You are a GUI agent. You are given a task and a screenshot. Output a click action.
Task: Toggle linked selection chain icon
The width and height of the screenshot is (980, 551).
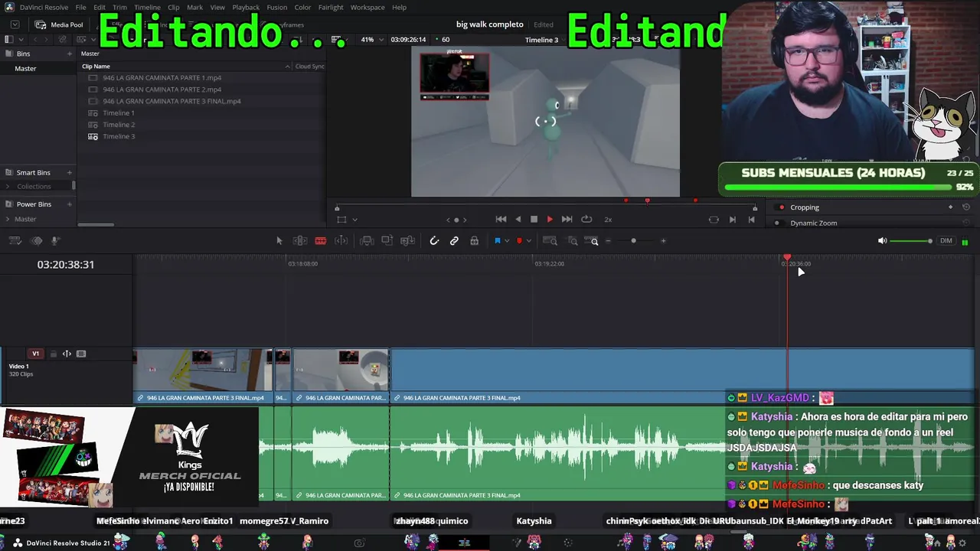454,241
